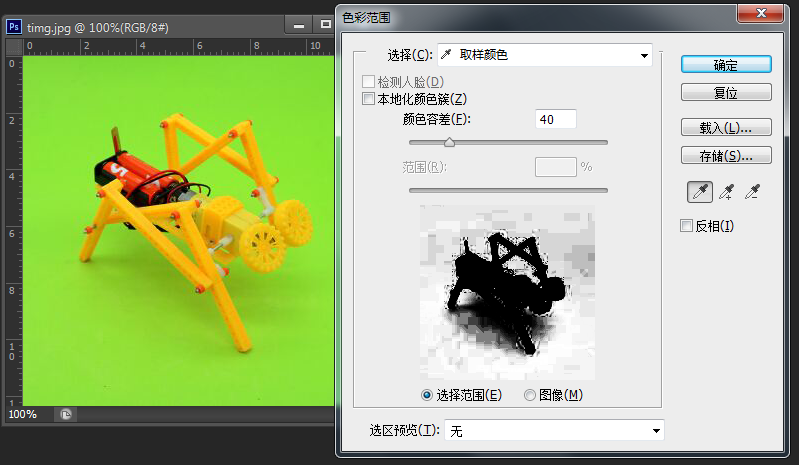
Task: Click the 颜色容差 fuzziness slider handle
Action: point(449,142)
